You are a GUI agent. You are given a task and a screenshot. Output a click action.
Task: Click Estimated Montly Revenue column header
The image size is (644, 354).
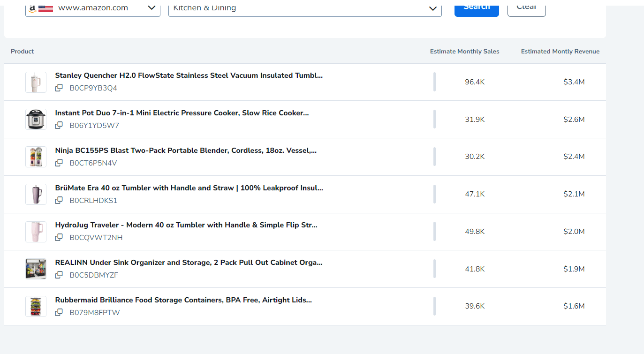tap(560, 52)
